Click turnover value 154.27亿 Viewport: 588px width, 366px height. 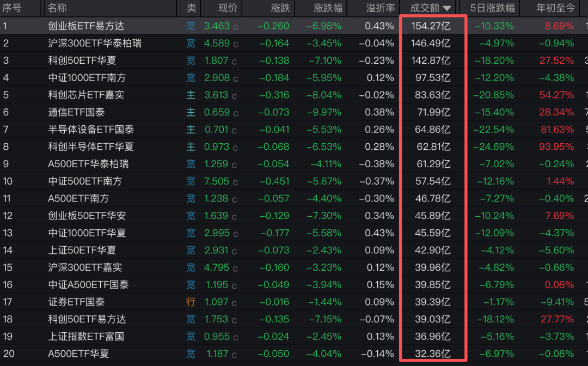(431, 26)
